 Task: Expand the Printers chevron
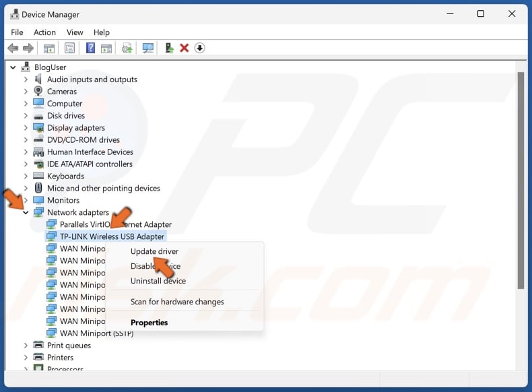click(26, 358)
